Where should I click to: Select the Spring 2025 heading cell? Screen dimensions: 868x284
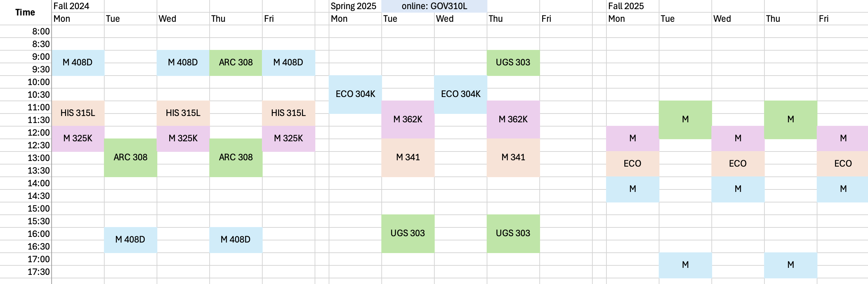[353, 6]
